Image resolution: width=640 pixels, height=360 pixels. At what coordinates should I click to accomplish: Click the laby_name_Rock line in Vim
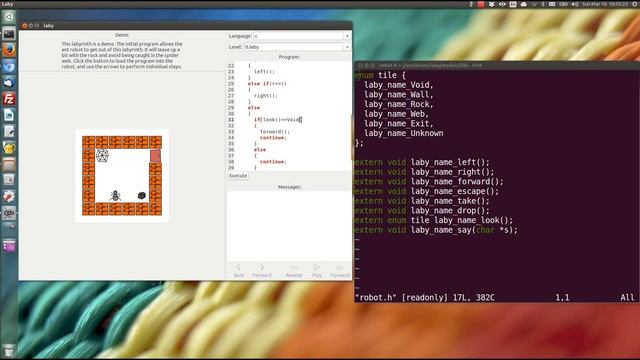click(x=399, y=104)
